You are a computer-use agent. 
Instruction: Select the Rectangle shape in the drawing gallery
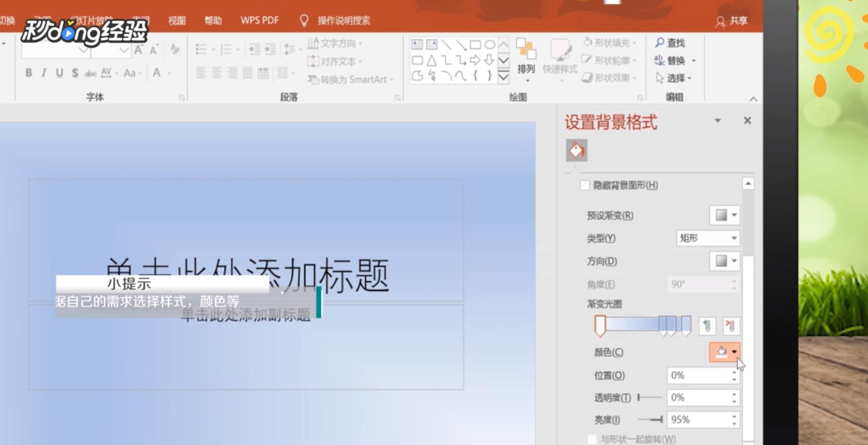click(476, 44)
